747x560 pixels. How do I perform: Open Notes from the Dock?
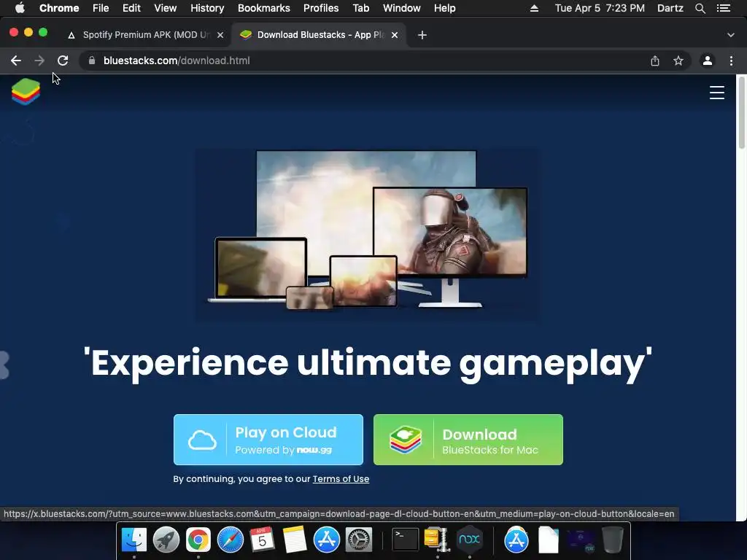pyautogui.click(x=295, y=540)
